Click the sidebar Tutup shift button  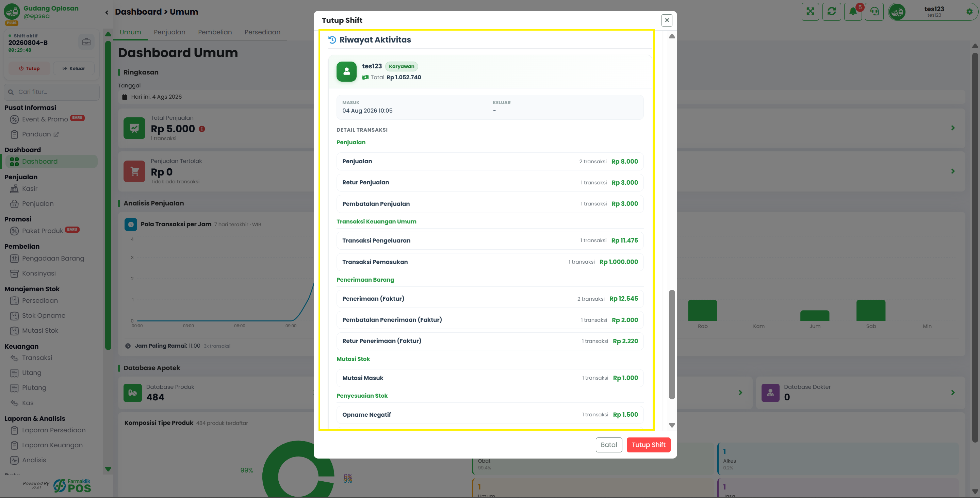point(29,68)
